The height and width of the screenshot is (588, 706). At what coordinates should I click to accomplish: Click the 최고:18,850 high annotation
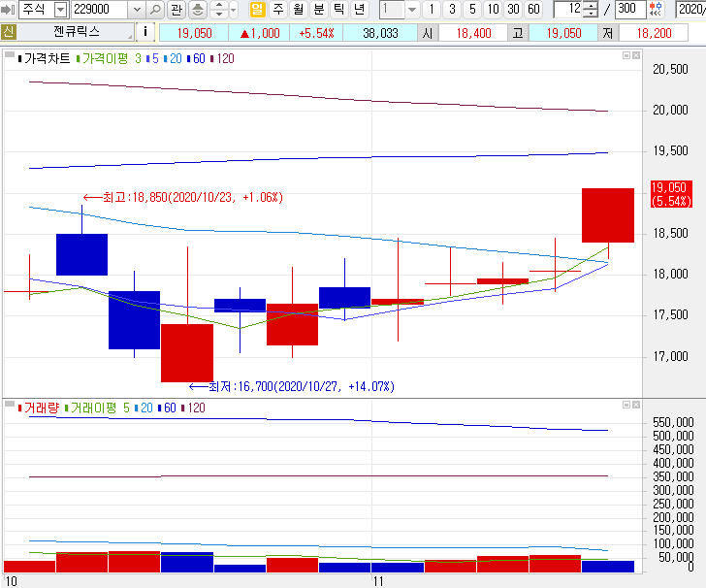[x=183, y=197]
